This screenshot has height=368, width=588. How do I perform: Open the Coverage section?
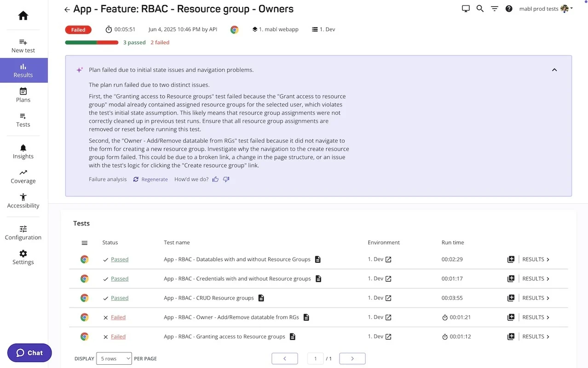23,176
